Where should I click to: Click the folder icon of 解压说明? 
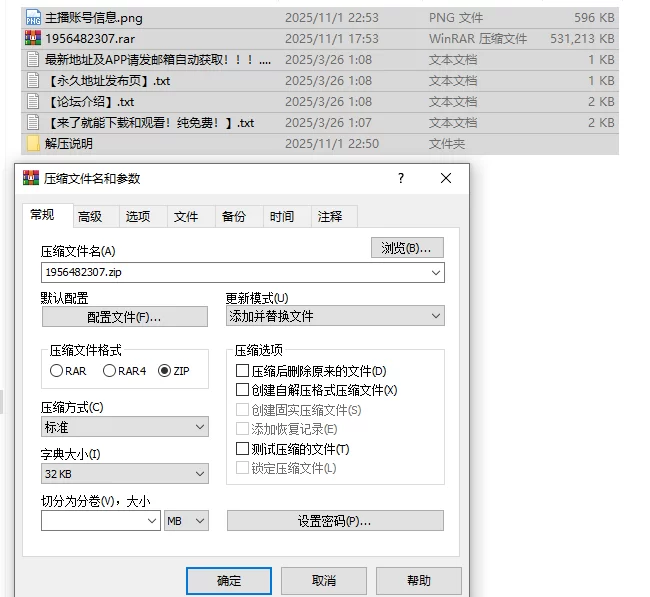pyautogui.click(x=33, y=144)
